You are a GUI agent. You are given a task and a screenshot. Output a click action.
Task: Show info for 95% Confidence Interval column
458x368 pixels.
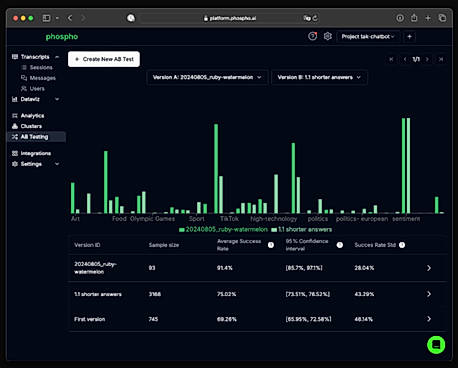(340, 245)
